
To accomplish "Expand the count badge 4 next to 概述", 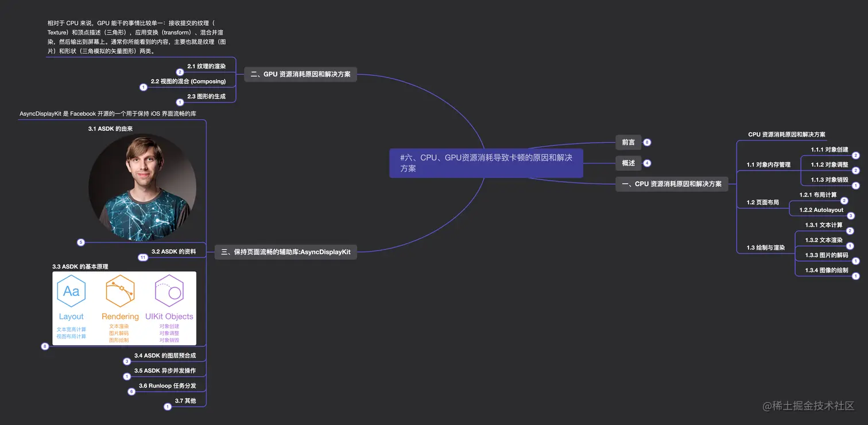I will (647, 163).
